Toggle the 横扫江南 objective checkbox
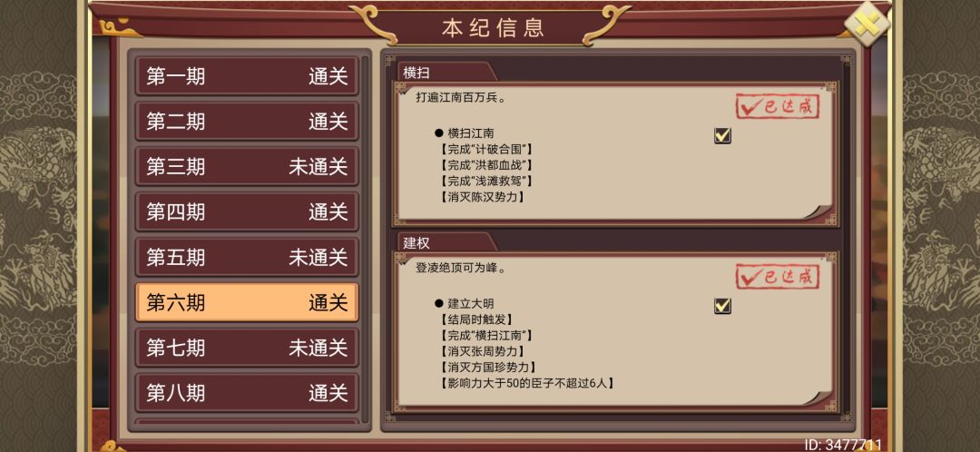This screenshot has height=452, width=980. [722, 135]
